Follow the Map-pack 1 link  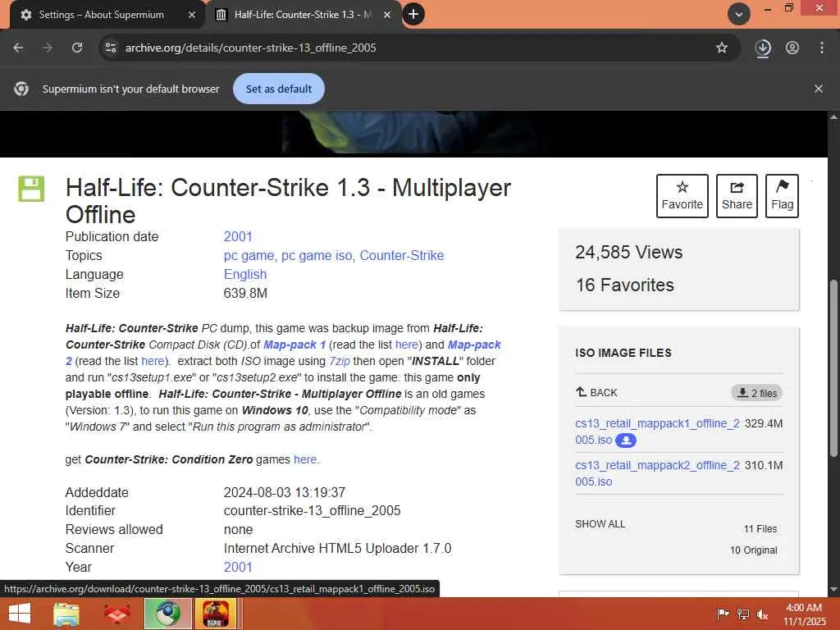[294, 345]
